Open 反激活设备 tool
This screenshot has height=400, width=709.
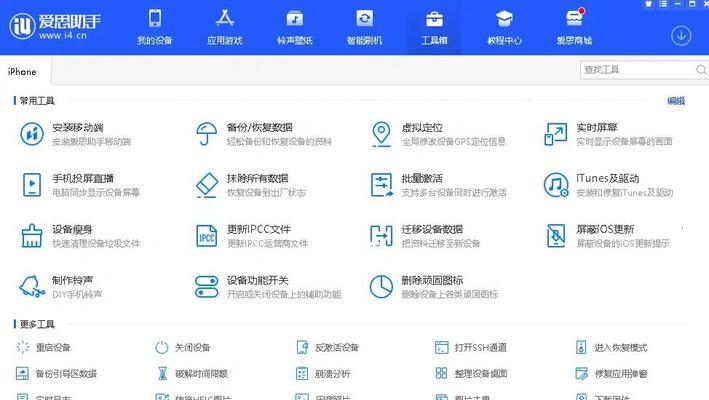pyautogui.click(x=328, y=348)
